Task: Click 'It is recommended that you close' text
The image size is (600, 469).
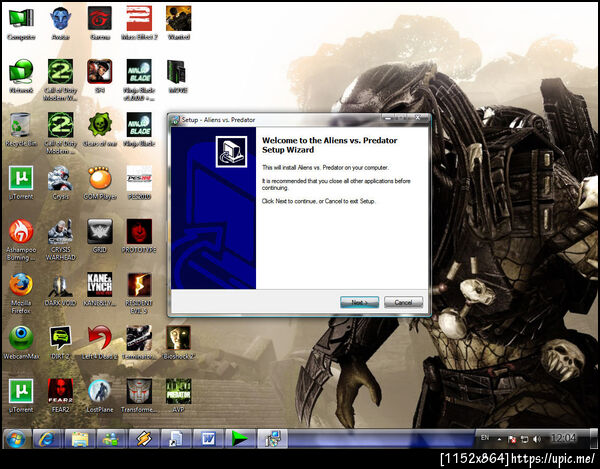Action: coord(336,184)
